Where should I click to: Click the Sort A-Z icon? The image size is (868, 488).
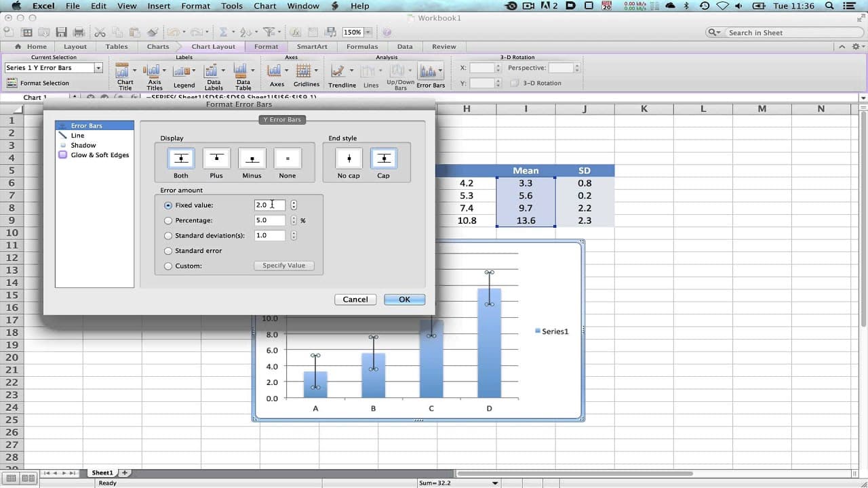coord(245,32)
